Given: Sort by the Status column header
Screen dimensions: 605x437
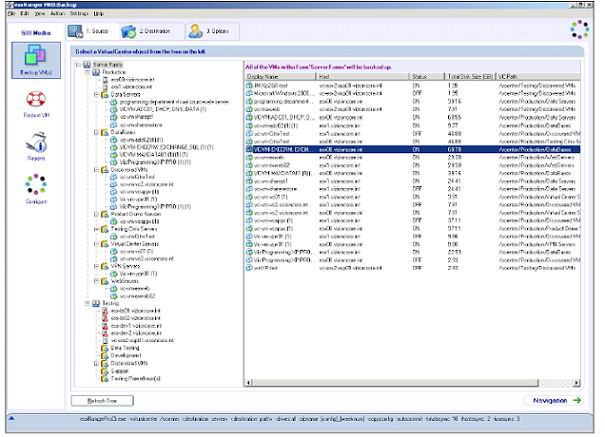Looking at the screenshot, I should (x=419, y=76).
